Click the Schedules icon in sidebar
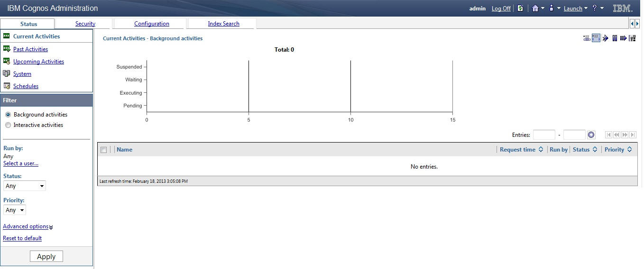 [7, 86]
